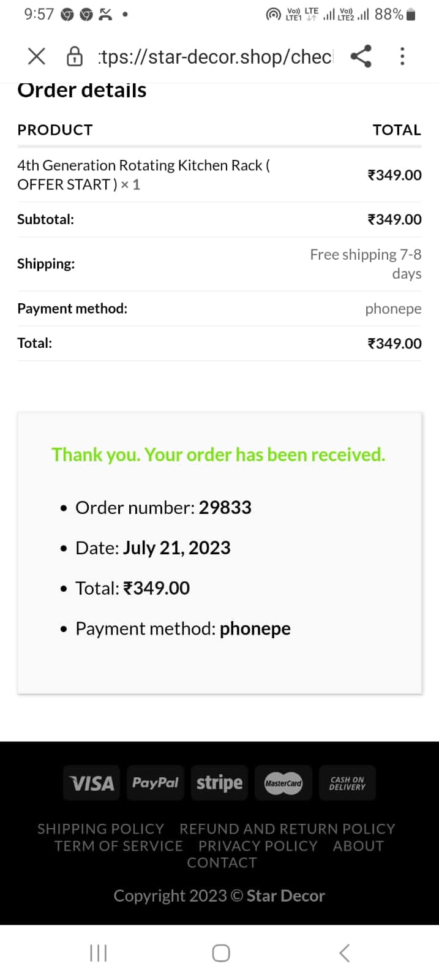The height and width of the screenshot is (980, 439).
Task: Tap the PayPal payment badge
Action: point(156,783)
